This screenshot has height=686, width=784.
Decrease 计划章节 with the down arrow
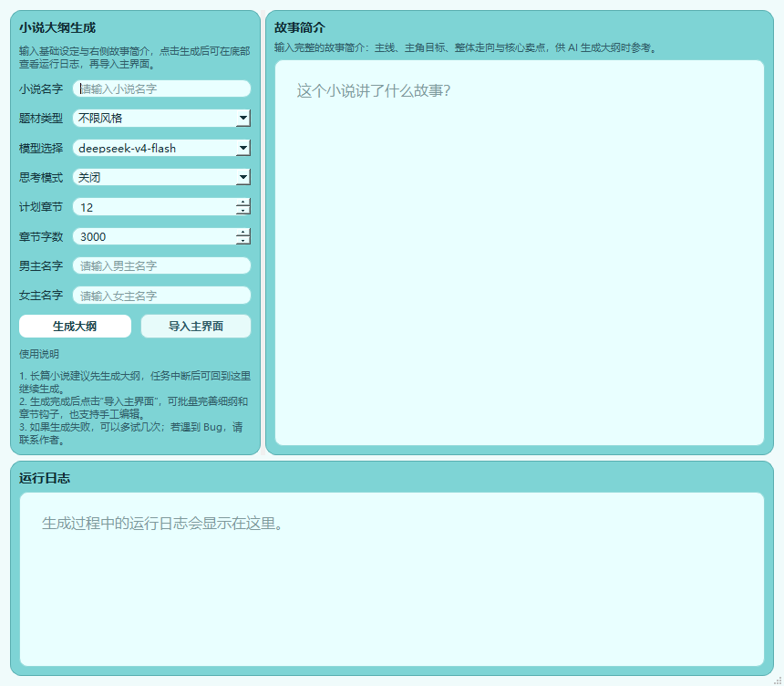click(x=243, y=211)
